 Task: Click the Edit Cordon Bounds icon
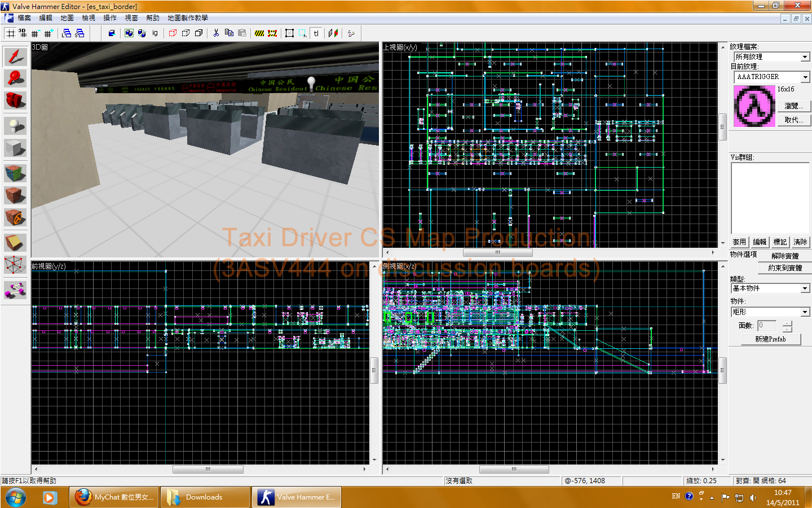pyautogui.click(x=272, y=33)
